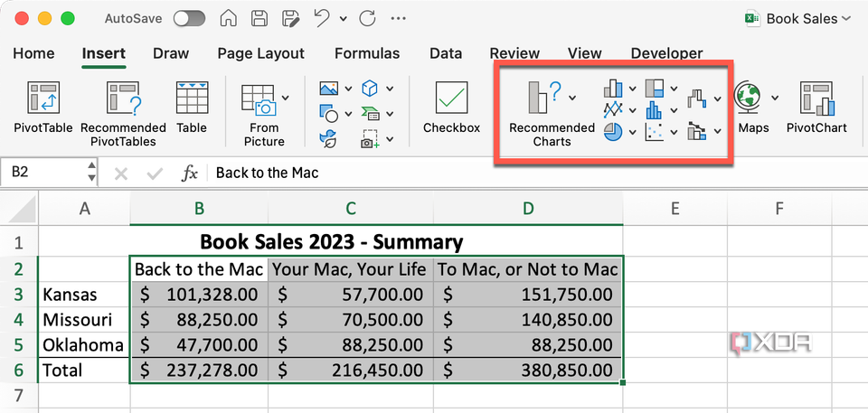Expand the Pictures dropdown arrow

(x=348, y=89)
